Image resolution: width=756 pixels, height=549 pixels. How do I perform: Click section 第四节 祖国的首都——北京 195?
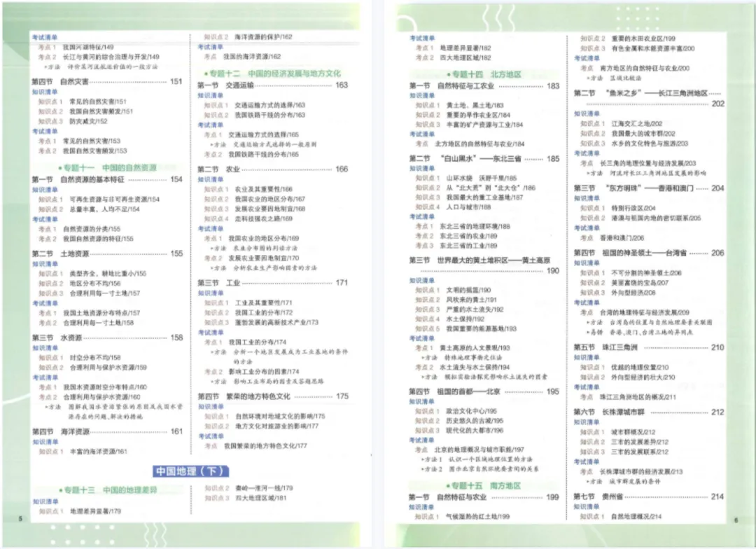[x=484, y=391]
